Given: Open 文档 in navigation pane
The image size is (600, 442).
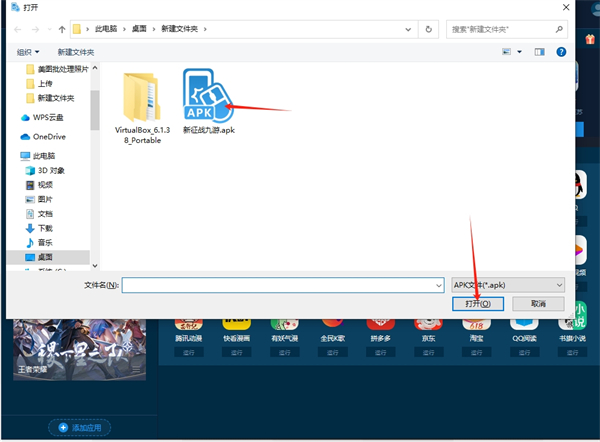Looking at the screenshot, I should [x=39, y=214].
